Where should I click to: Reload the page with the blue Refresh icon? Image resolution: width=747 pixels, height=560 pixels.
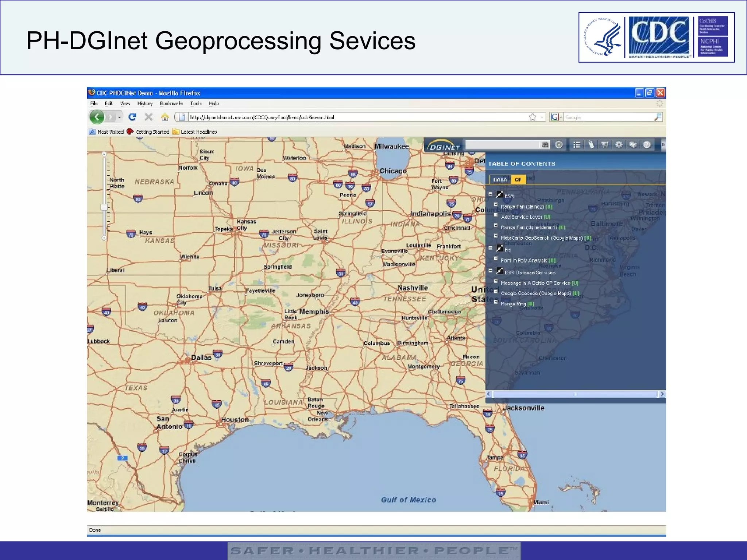[x=132, y=117]
